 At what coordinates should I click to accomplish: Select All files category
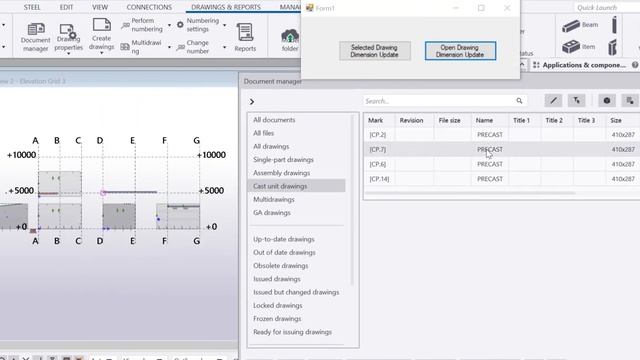point(263,133)
